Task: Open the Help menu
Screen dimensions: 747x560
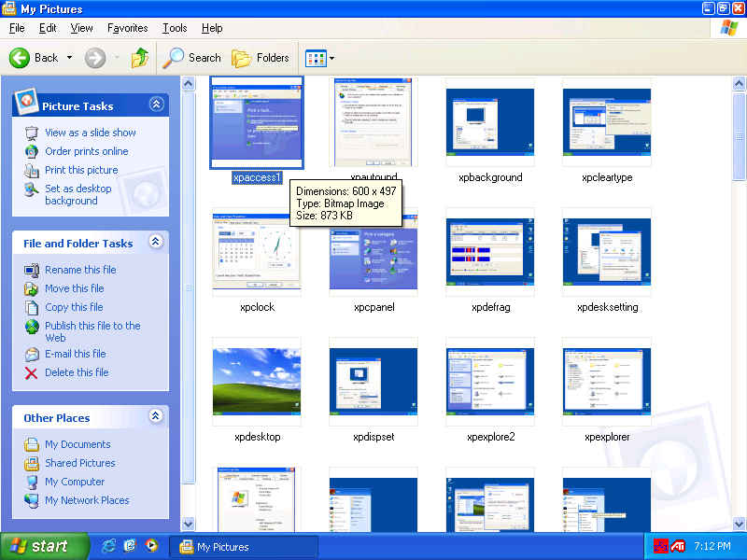Action: 212,28
